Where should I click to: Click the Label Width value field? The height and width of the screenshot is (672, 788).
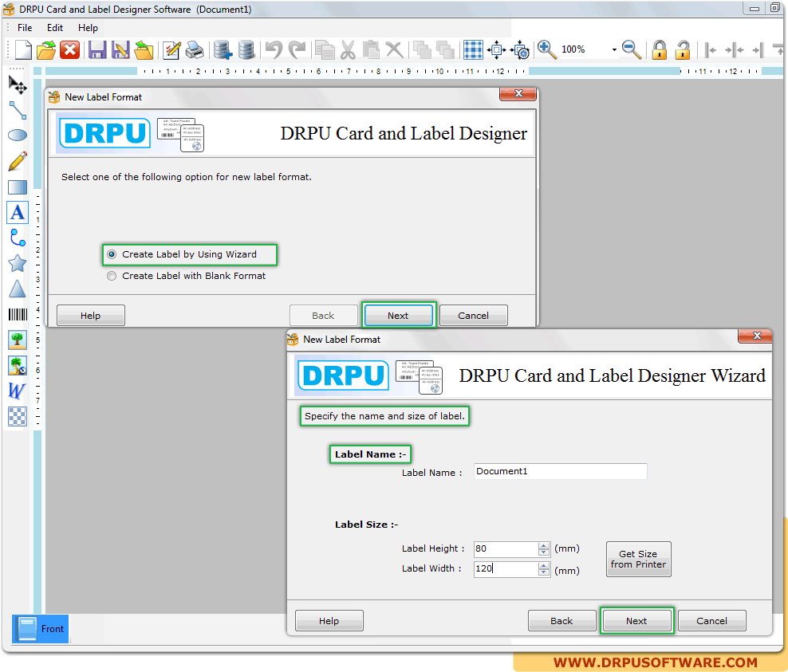click(x=506, y=568)
